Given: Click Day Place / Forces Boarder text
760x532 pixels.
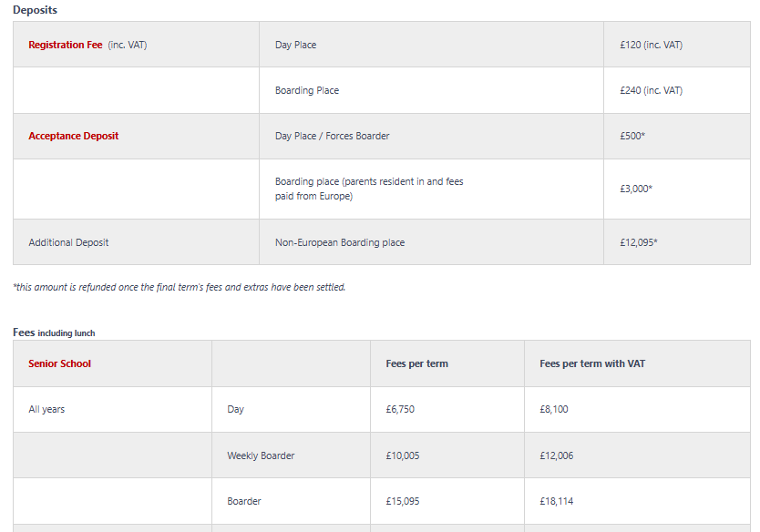Looking at the screenshot, I should pyautogui.click(x=332, y=136).
